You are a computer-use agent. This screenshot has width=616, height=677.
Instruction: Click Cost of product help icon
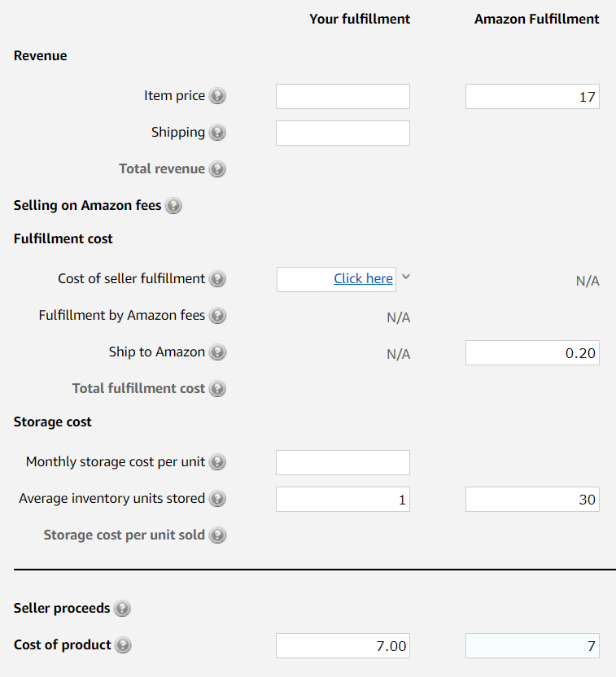click(x=123, y=645)
